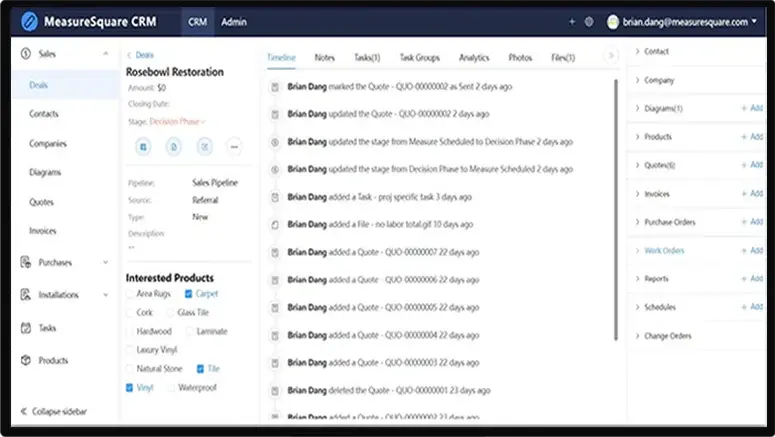Click the plus icon in the top bar

click(572, 22)
